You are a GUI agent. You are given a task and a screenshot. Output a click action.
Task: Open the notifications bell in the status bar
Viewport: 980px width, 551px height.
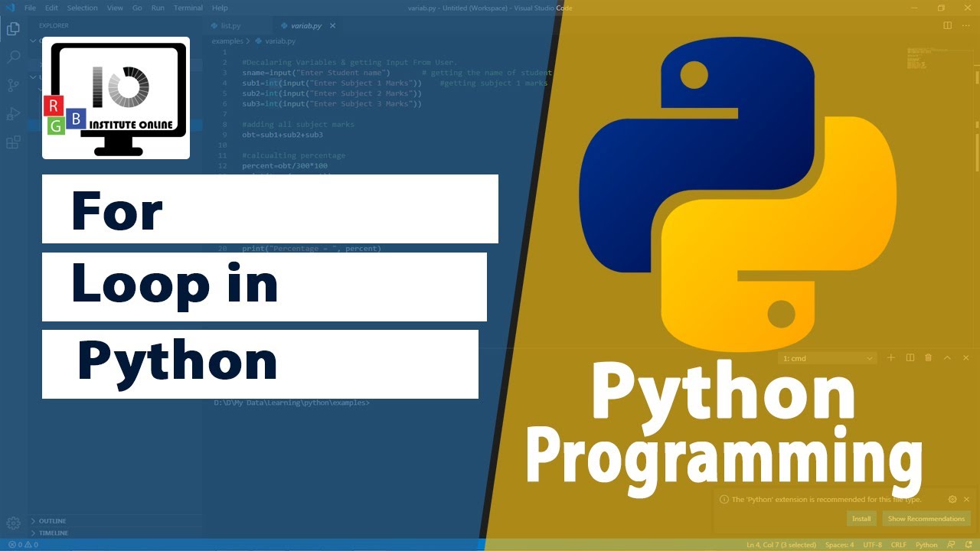click(969, 545)
